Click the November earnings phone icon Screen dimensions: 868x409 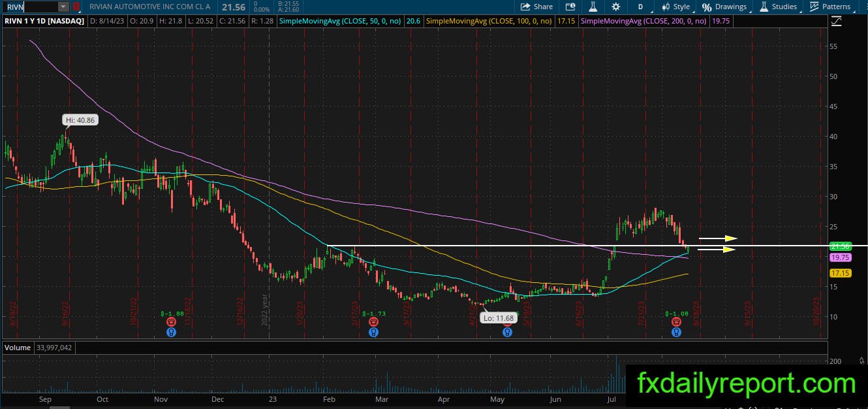point(171,322)
